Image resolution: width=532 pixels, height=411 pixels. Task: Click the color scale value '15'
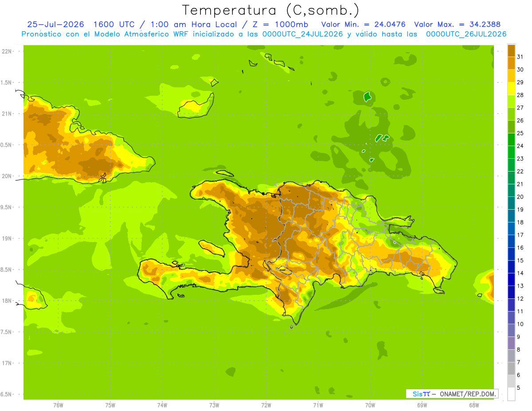(x=520, y=260)
